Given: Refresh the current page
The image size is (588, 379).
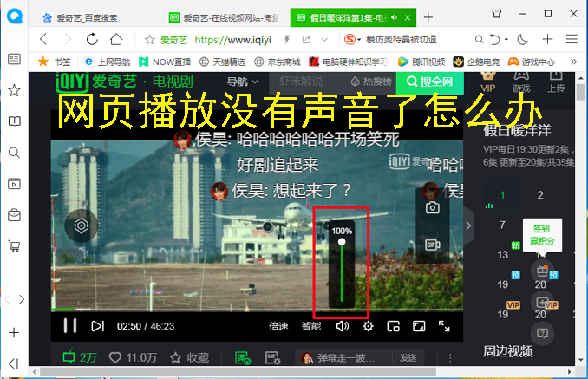Looking at the screenshot, I should (94, 39).
